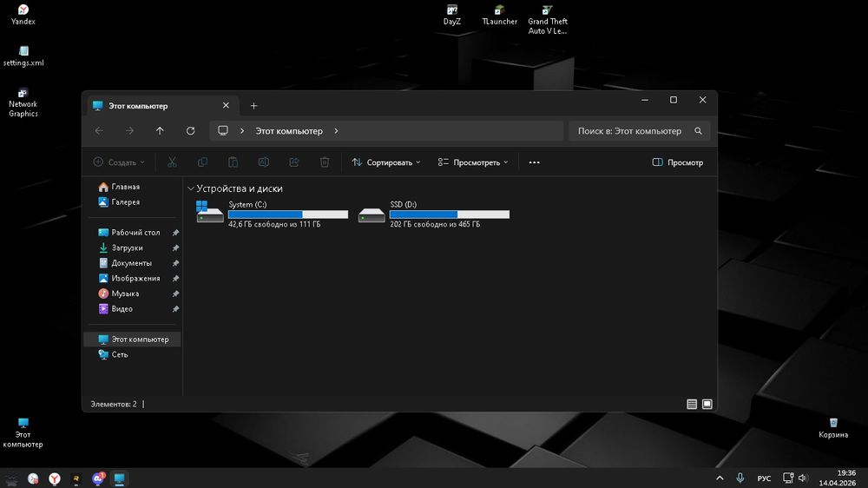Collapse the Устройства и диски group
This screenshot has height=488, width=868.
pos(190,188)
